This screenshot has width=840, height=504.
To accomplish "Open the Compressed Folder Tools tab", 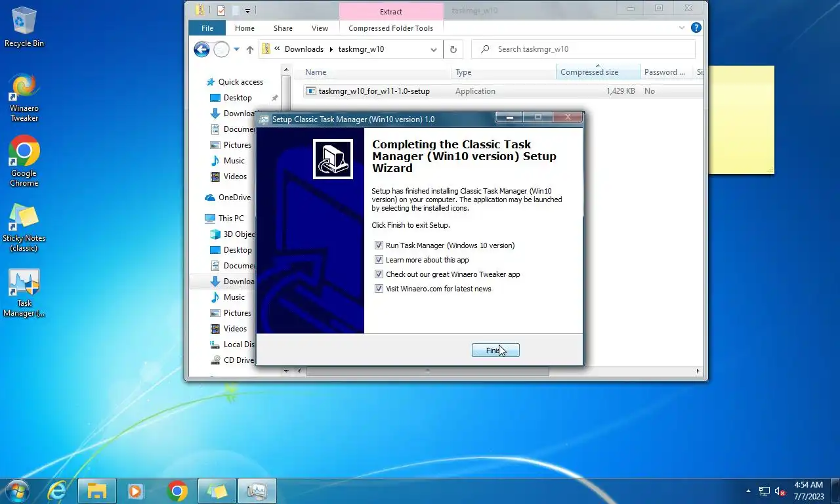I will point(391,28).
